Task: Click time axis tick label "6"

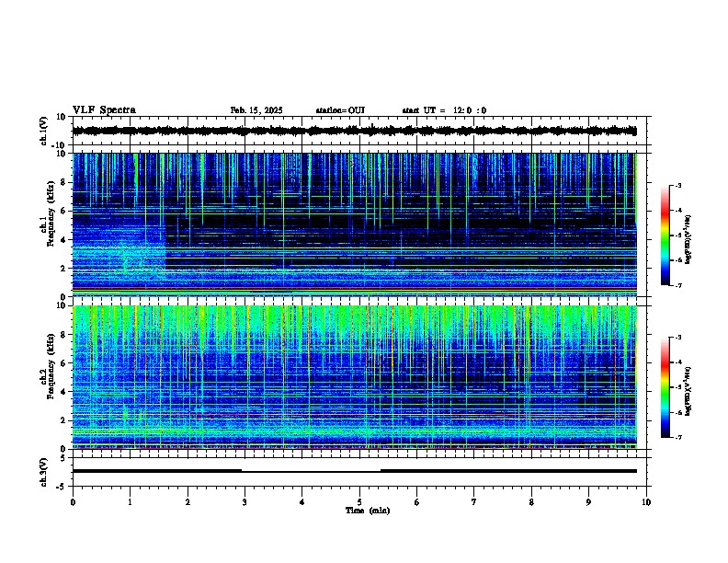Action: coord(416,502)
